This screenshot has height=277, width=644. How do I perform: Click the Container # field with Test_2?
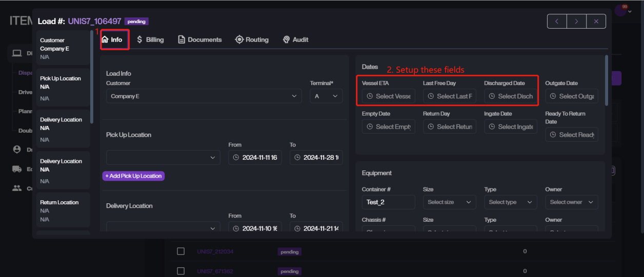388,202
